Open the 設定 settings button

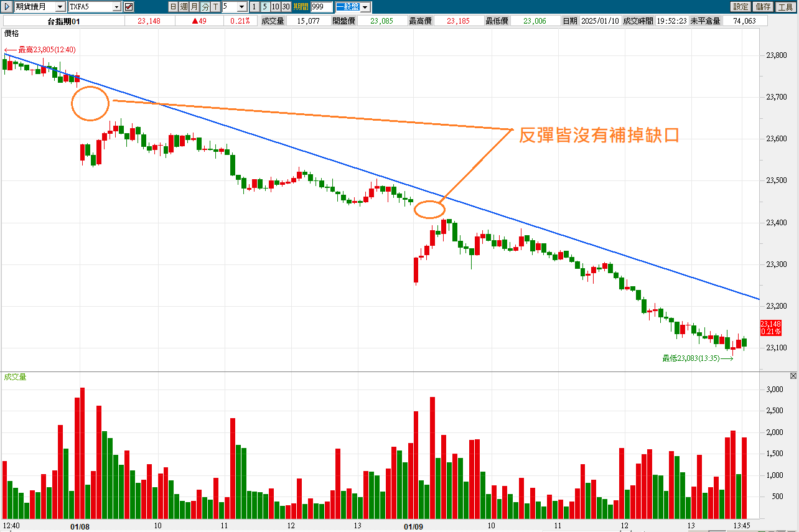click(741, 7)
